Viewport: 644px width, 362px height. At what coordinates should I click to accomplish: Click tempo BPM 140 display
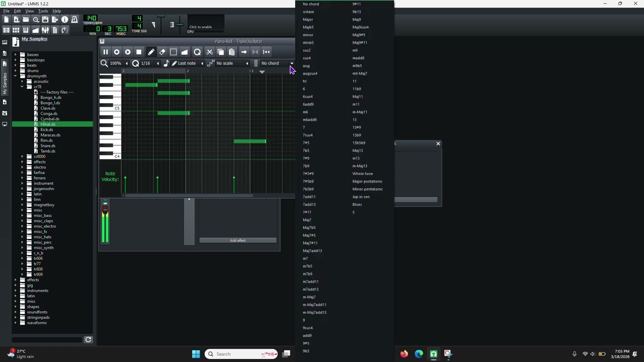91,19
